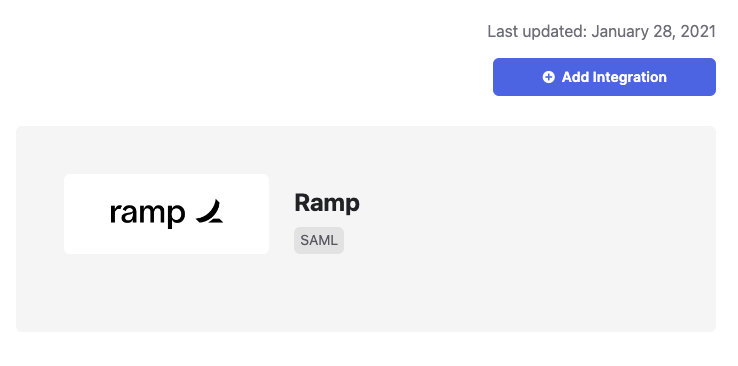Click the Add Integration button
The width and height of the screenshot is (738, 366).
coord(604,77)
